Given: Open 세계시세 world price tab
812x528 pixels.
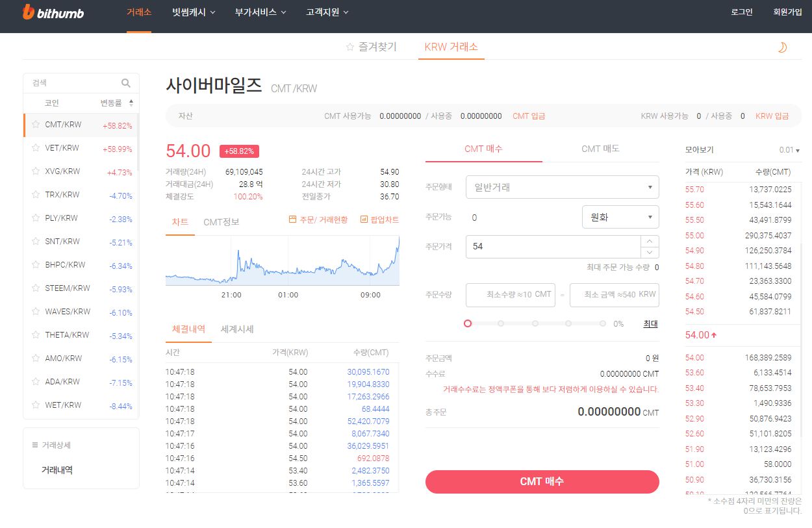Looking at the screenshot, I should (x=237, y=329).
